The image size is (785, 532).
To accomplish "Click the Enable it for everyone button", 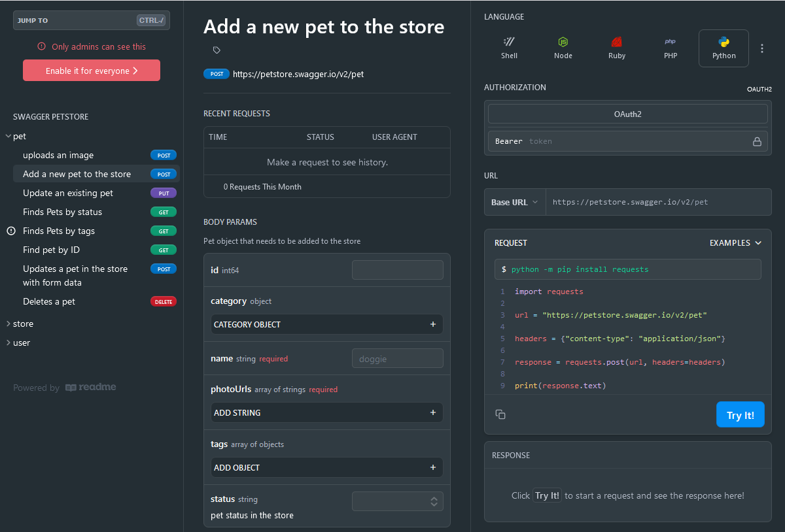I will pyautogui.click(x=92, y=70).
